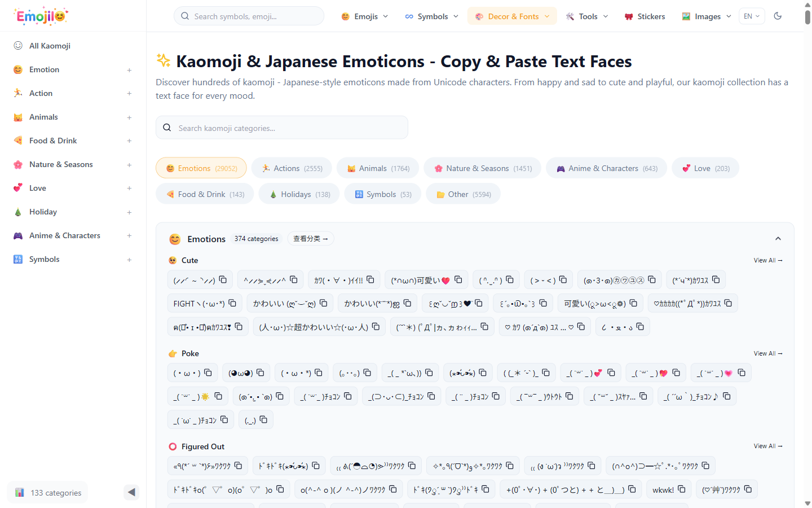Copy the Poke kaomoji with sun emoji

coord(218,396)
